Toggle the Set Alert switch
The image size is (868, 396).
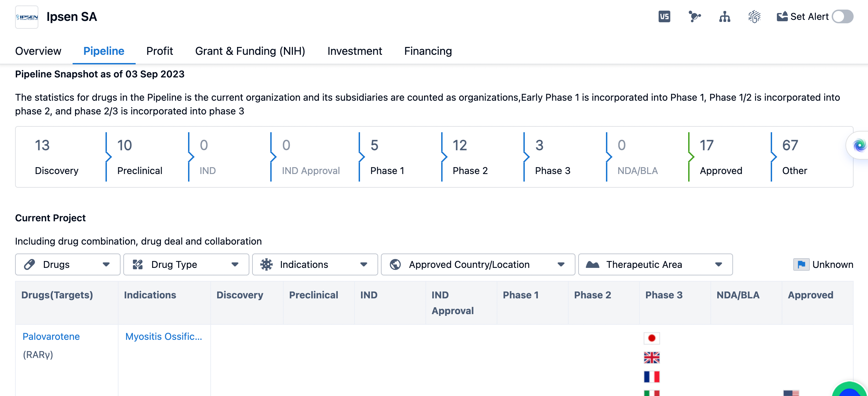coord(843,16)
